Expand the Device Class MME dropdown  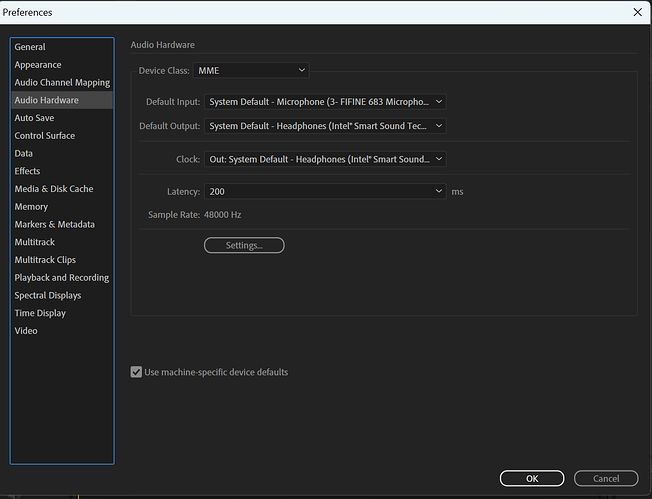pyautogui.click(x=251, y=70)
